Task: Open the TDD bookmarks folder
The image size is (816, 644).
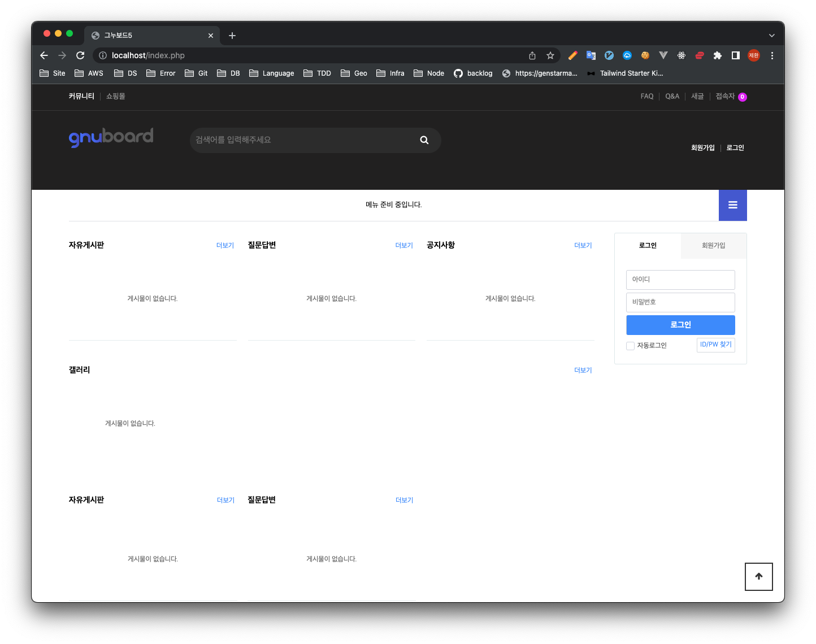Action: (x=317, y=73)
